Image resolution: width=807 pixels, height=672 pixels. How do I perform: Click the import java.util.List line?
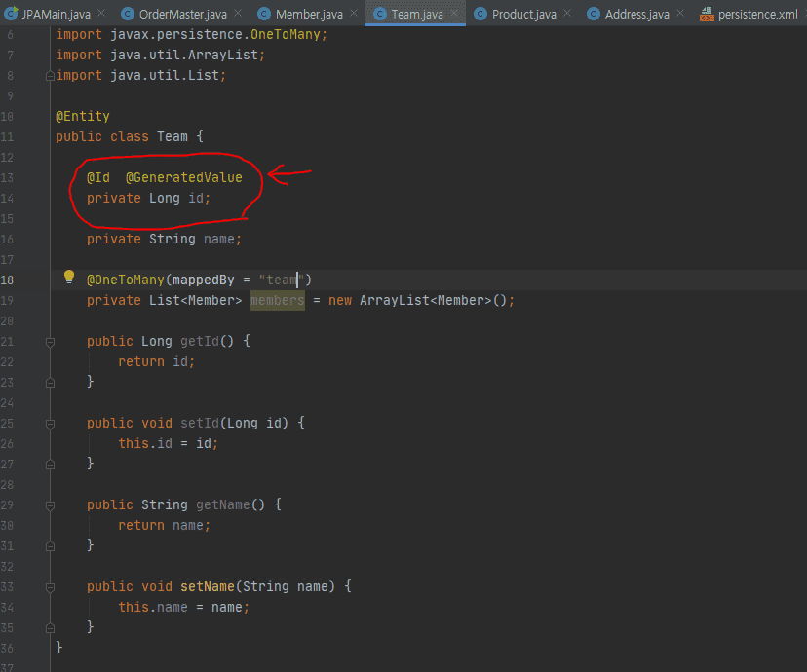tap(140, 76)
